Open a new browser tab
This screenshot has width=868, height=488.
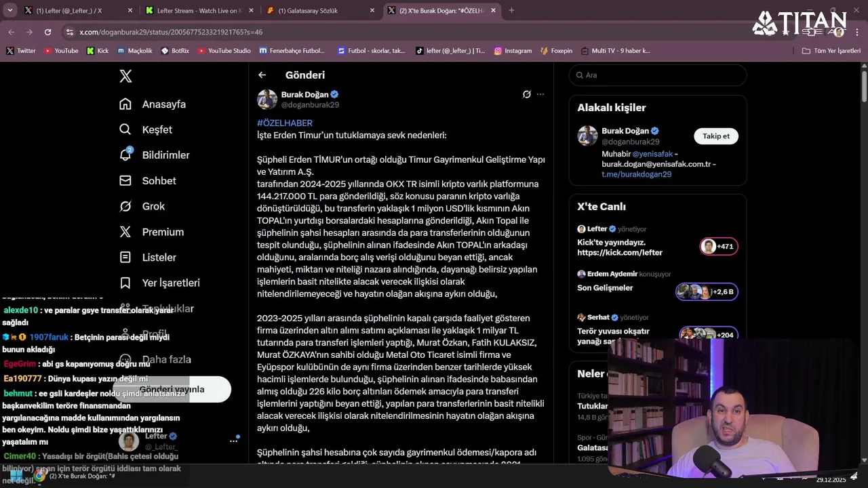[511, 10]
